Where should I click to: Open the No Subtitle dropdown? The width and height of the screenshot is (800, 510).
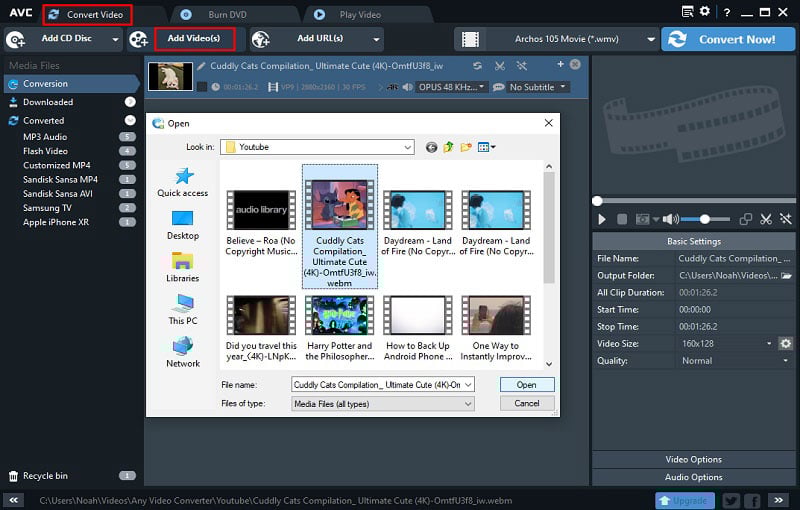point(538,87)
